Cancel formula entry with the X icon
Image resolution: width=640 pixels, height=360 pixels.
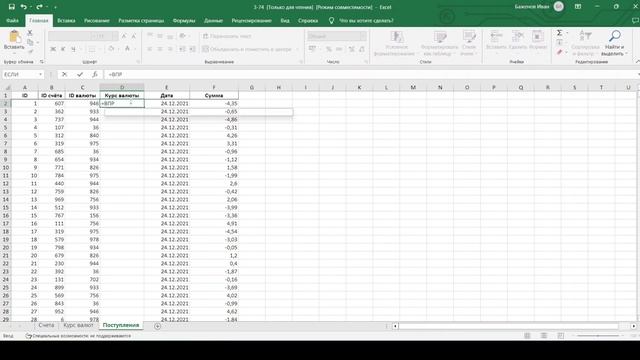[x=64, y=74]
